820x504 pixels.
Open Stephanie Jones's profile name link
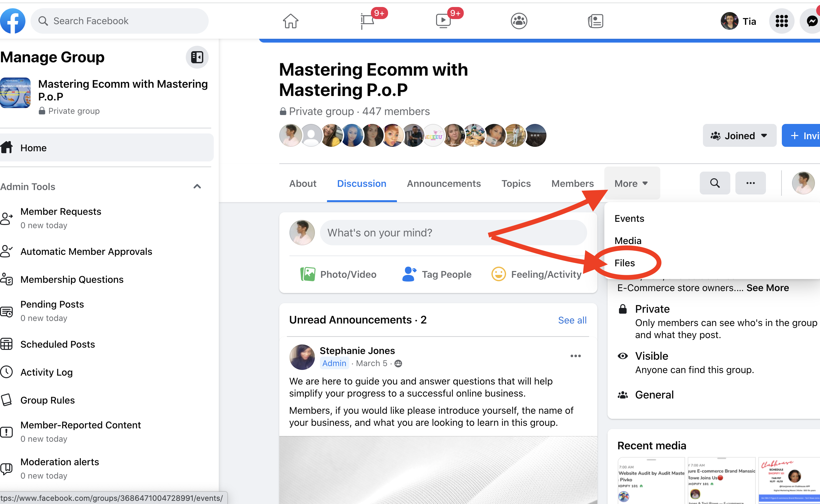[357, 350]
